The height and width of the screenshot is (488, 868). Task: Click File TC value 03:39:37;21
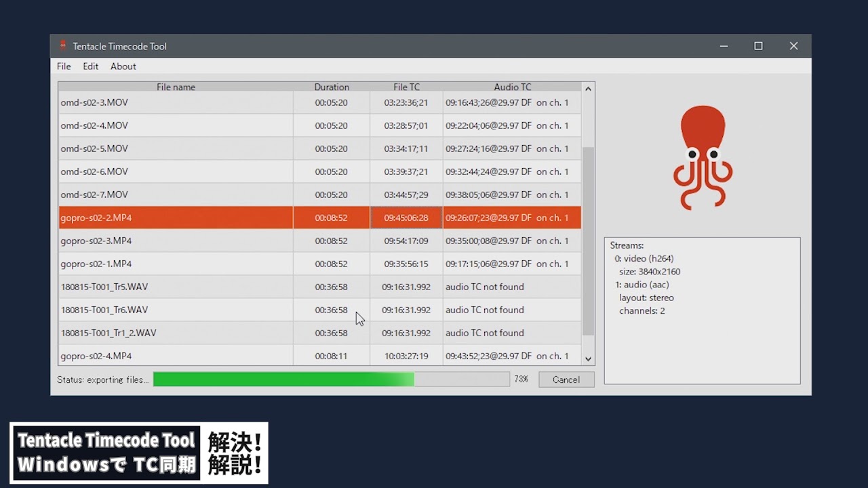pyautogui.click(x=406, y=171)
